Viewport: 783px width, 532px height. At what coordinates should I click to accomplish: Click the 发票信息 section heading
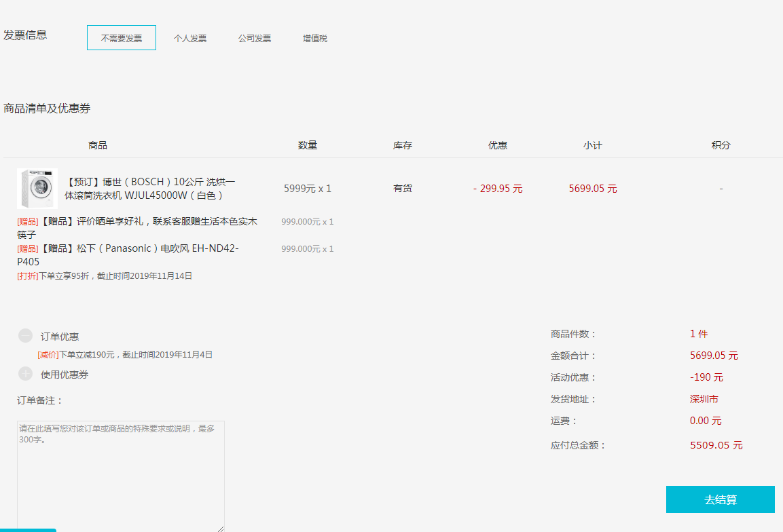coord(25,35)
